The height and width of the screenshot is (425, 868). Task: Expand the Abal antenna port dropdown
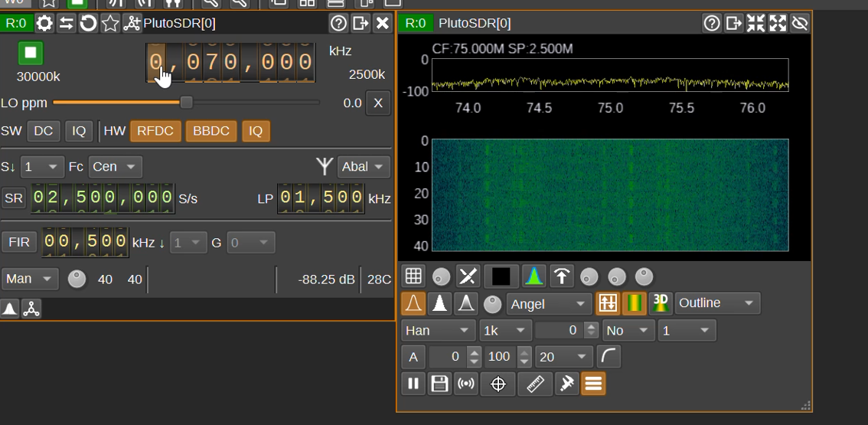point(363,167)
